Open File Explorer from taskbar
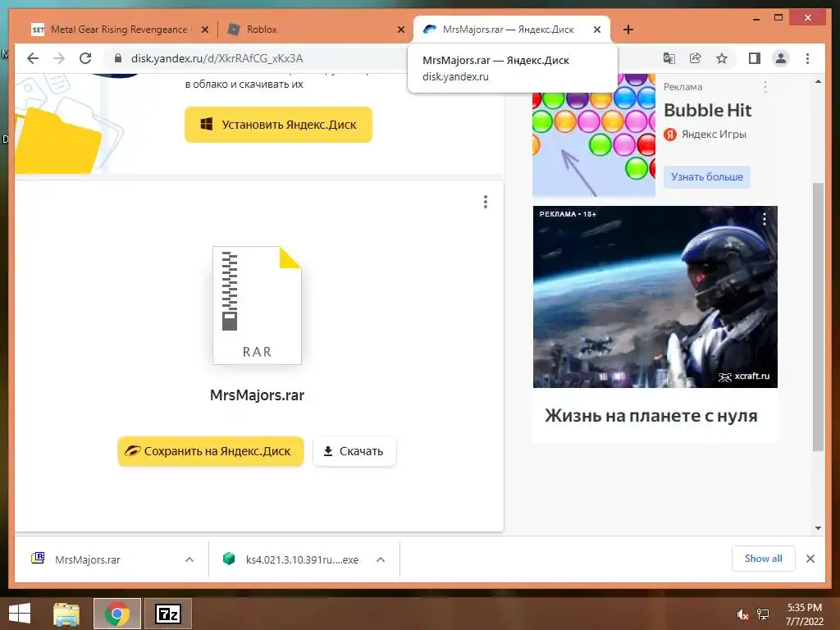The width and height of the screenshot is (840, 630). 66,614
